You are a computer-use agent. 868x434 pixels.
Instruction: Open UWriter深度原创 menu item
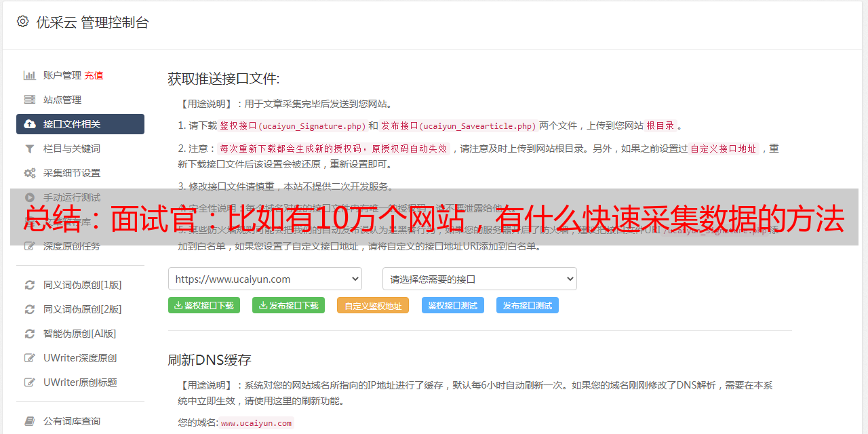pos(80,358)
